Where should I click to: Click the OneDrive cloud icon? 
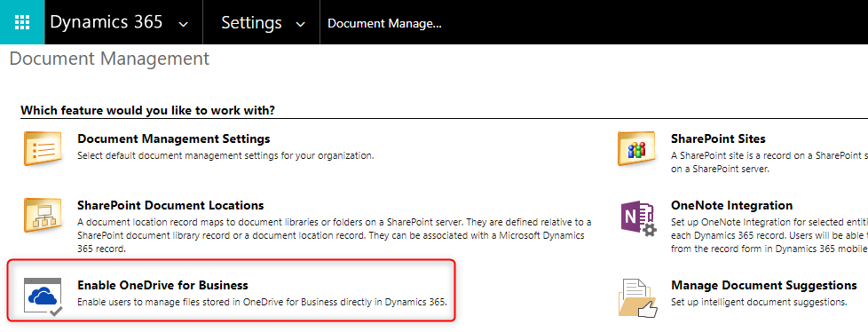pos(43,297)
